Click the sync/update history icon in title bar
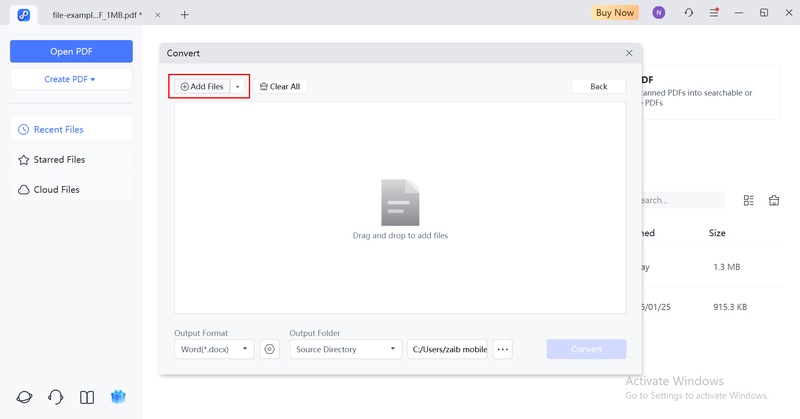Image resolution: width=800 pixels, height=419 pixels. (x=689, y=13)
